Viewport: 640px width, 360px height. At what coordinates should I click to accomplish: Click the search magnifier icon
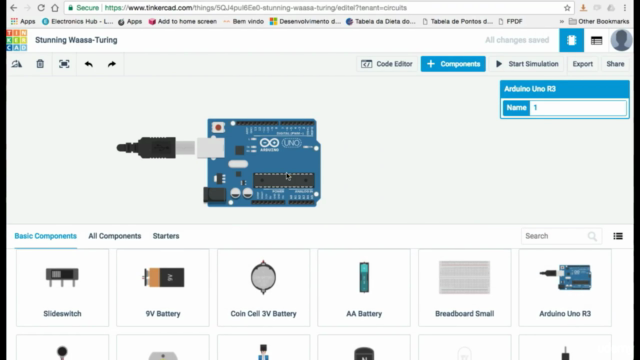click(x=592, y=236)
